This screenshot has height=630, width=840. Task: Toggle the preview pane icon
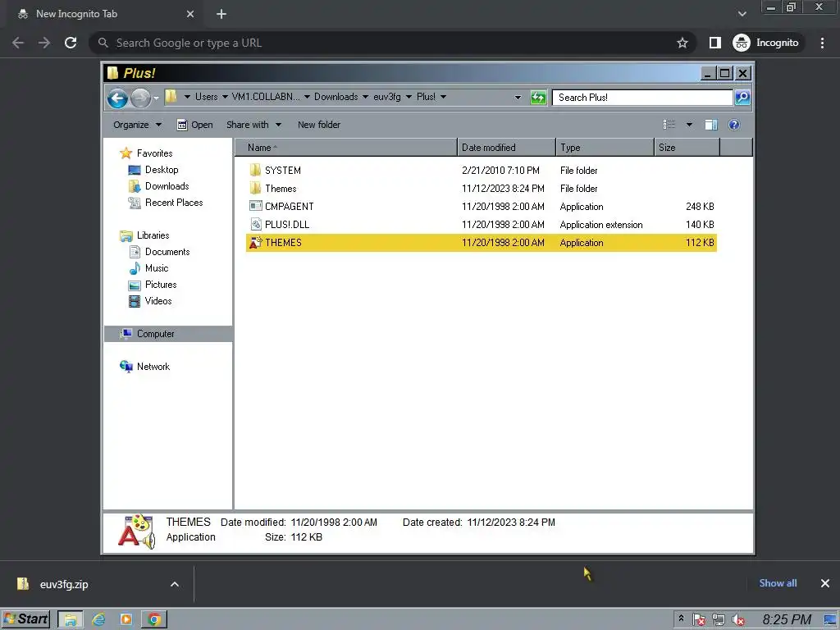click(x=711, y=125)
